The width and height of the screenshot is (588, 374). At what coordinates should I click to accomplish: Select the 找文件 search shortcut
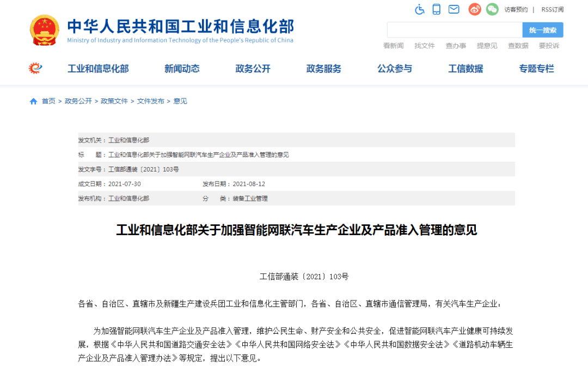coord(425,46)
